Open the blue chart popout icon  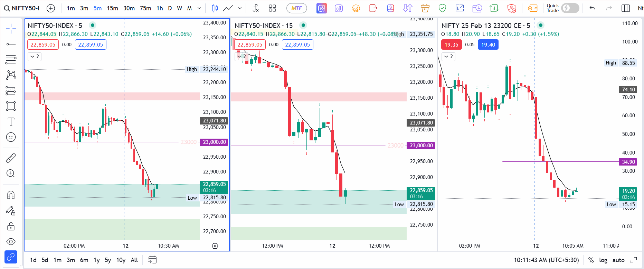click(x=460, y=8)
